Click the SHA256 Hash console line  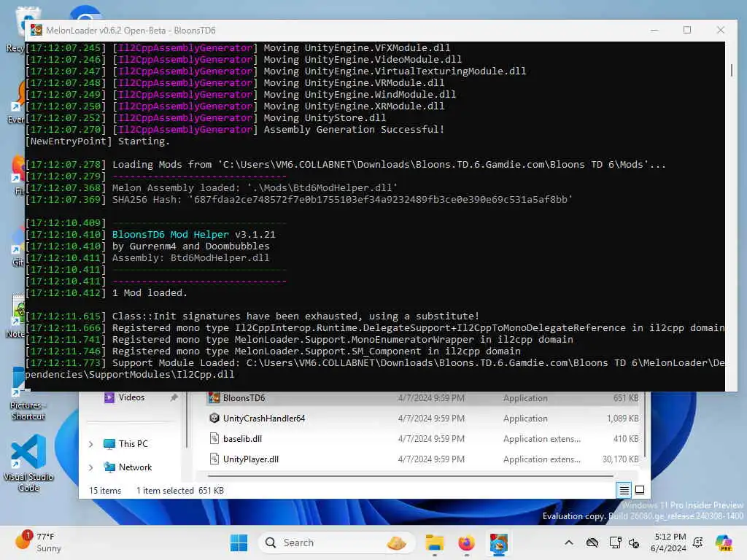[x=342, y=200]
